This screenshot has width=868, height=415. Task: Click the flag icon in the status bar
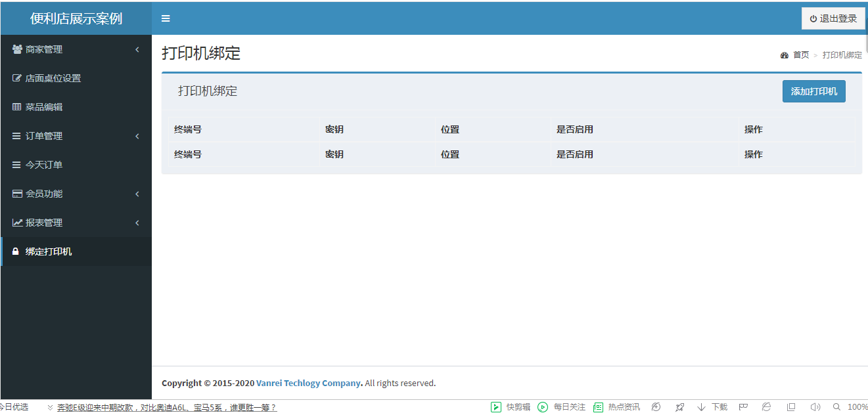coord(743,407)
